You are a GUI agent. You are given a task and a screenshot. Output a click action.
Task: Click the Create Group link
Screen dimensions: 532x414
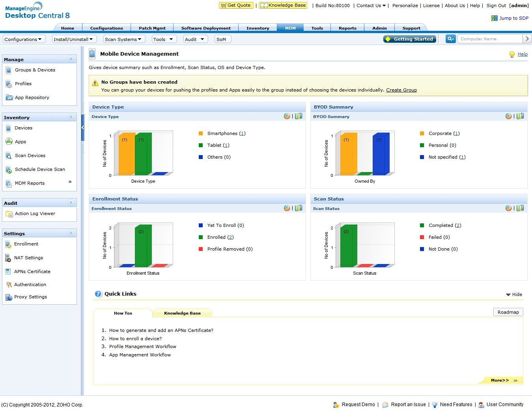(x=401, y=90)
